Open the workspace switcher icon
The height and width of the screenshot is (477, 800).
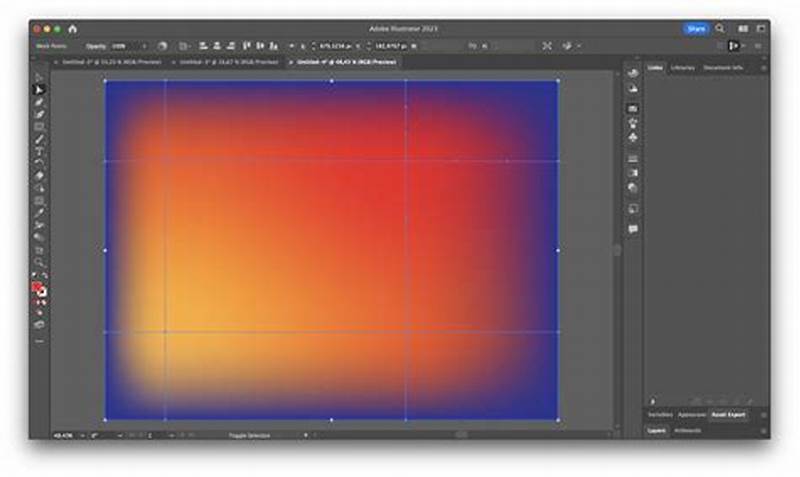tap(761, 29)
